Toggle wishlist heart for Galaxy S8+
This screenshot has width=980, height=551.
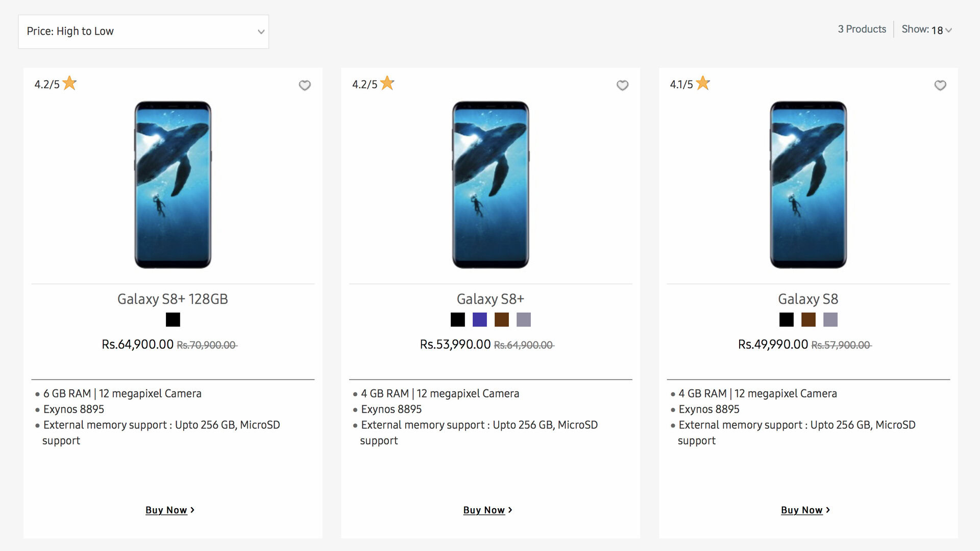(x=622, y=85)
